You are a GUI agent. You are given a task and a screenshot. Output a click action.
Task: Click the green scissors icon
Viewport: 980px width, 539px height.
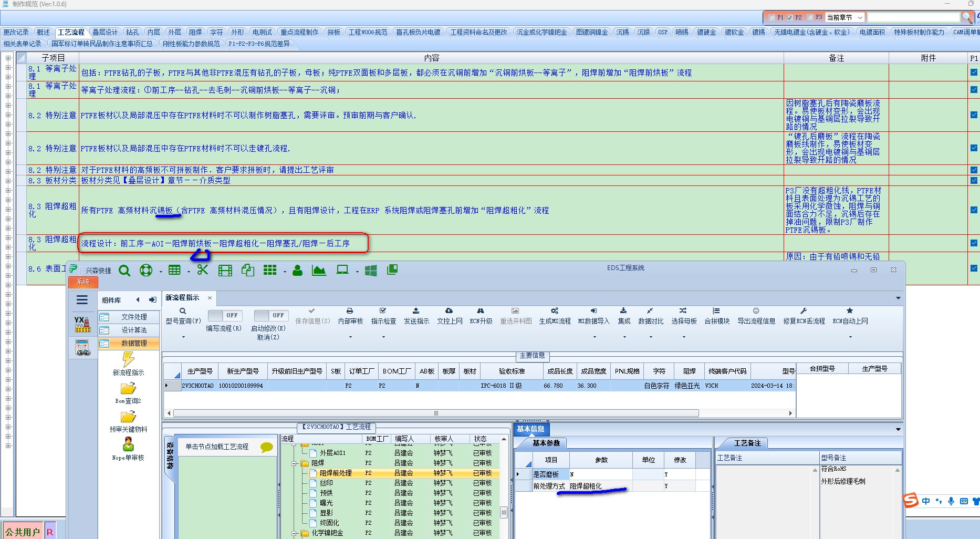203,270
